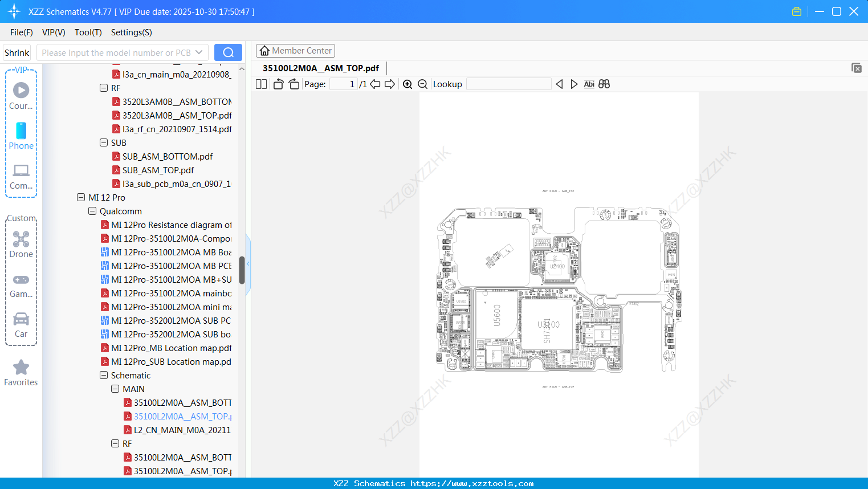Open the Course section in sidebar

coord(21,96)
